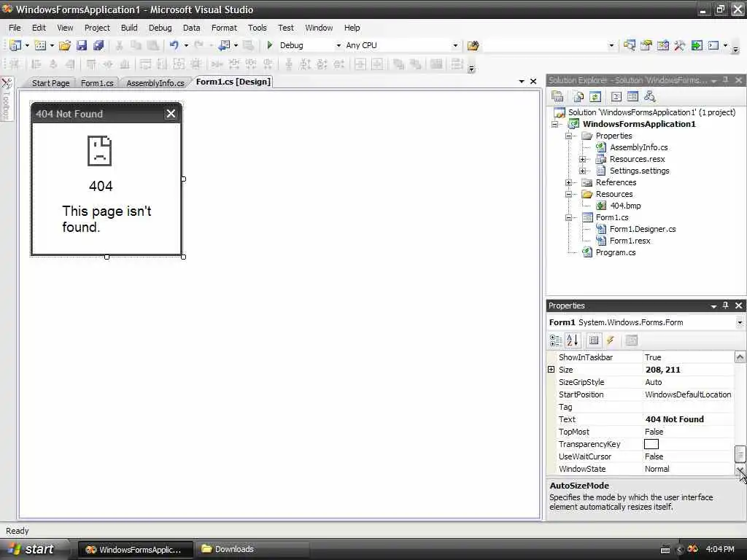Open the Find in Files icon

(x=473, y=45)
